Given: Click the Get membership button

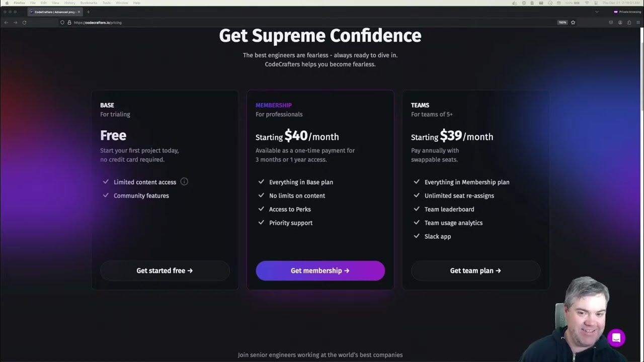Looking at the screenshot, I should click(320, 270).
